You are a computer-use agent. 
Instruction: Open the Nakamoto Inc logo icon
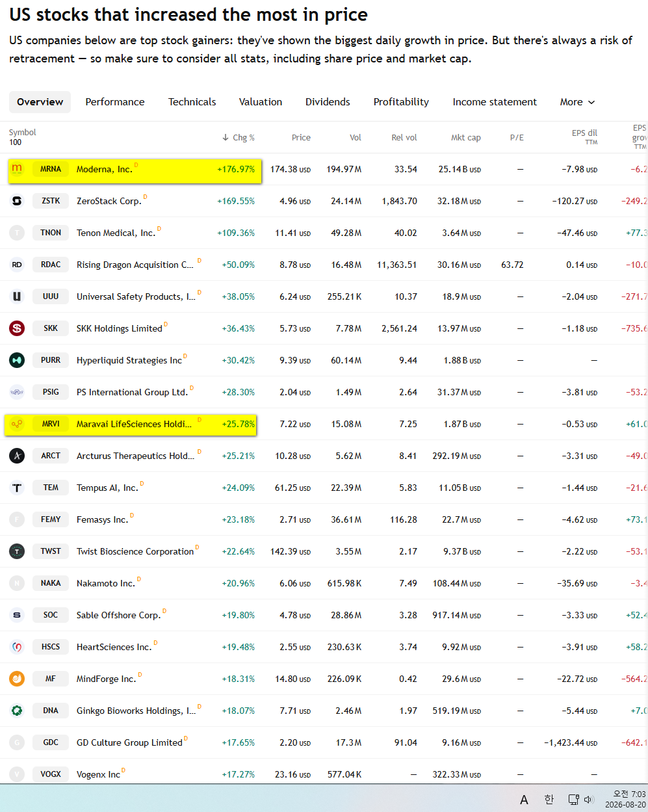pyautogui.click(x=17, y=583)
